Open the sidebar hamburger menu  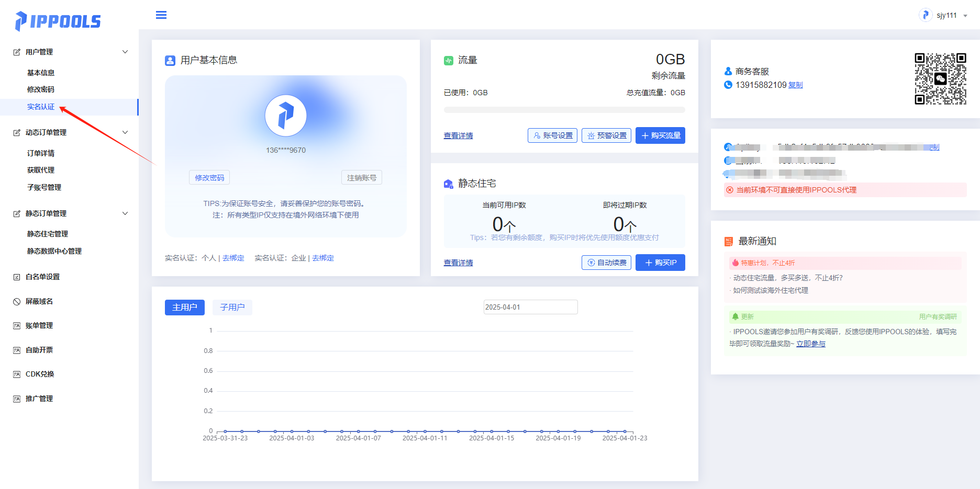pos(161,15)
